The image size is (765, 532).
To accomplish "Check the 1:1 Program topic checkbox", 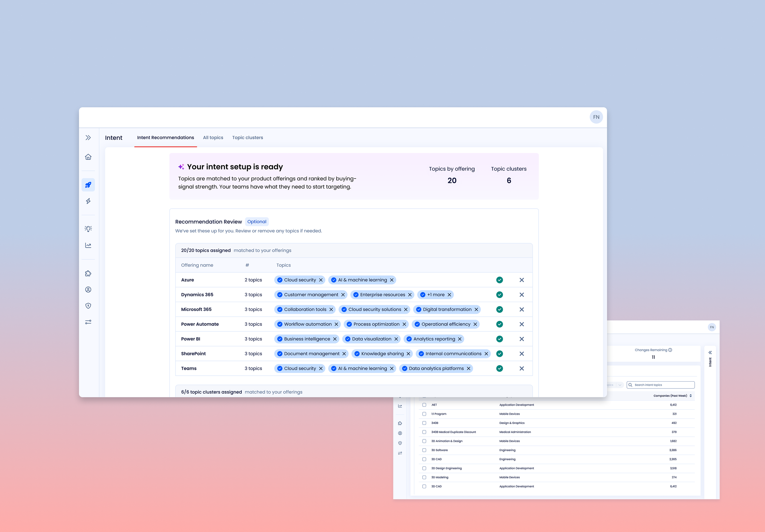I will [424, 414].
